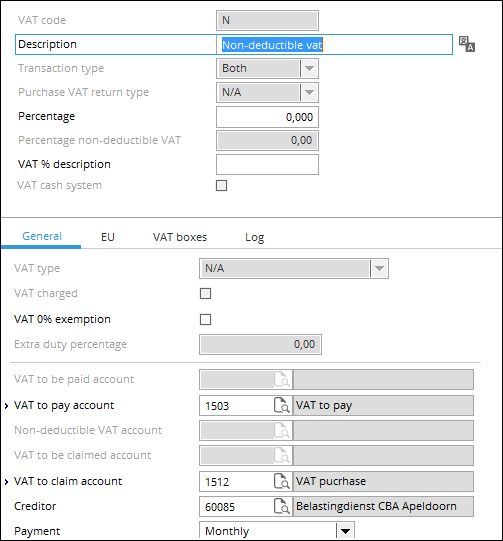Image resolution: width=503 pixels, height=541 pixels.
Task: Open the Transaction type dropdown
Action: click(x=309, y=68)
